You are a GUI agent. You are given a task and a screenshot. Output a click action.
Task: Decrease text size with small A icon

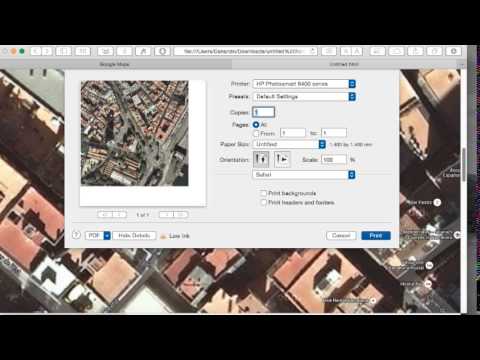tap(346, 51)
